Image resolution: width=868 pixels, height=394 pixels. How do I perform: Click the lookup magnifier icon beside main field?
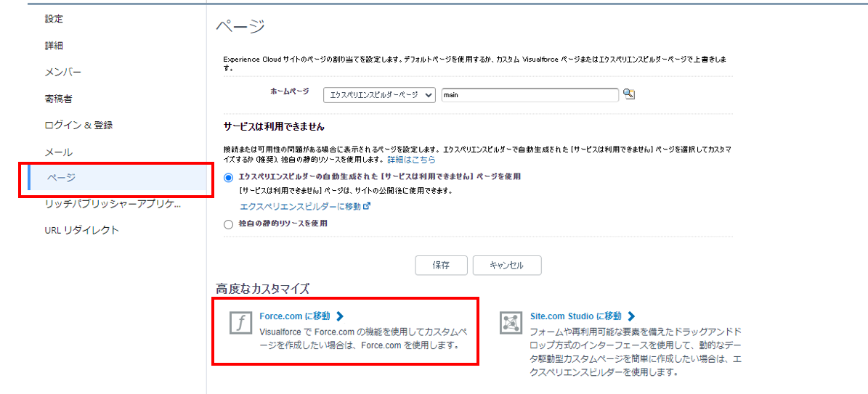(628, 94)
